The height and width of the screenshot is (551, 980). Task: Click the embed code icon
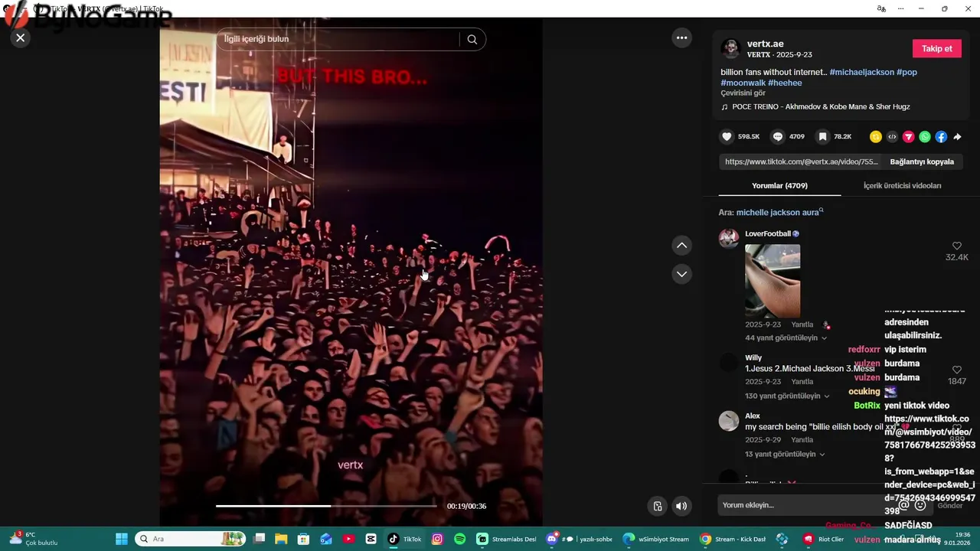892,137
